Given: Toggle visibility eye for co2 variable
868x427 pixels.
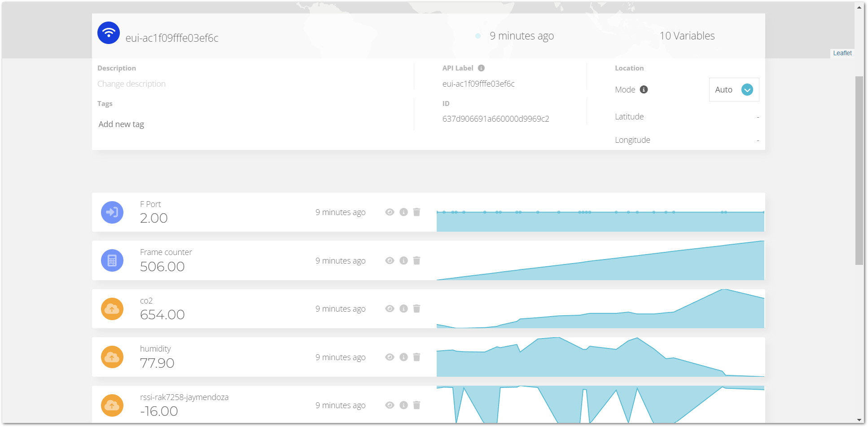Looking at the screenshot, I should 390,308.
